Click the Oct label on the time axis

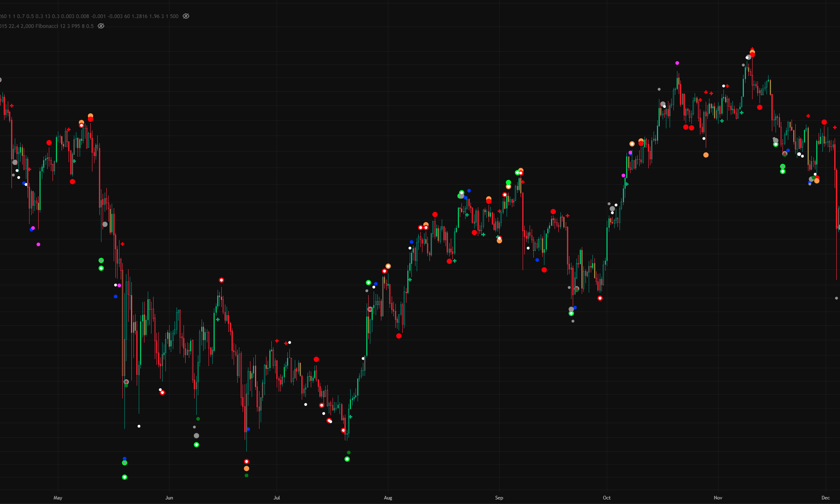point(606,498)
